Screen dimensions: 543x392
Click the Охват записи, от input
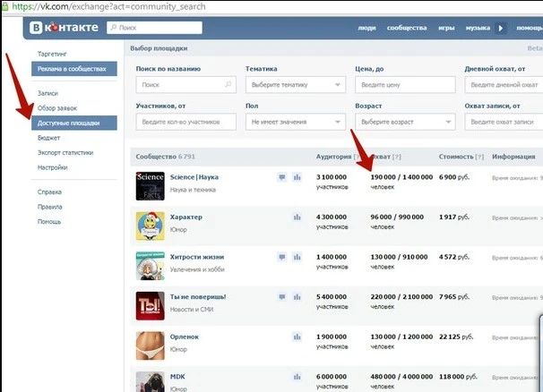click(504, 122)
